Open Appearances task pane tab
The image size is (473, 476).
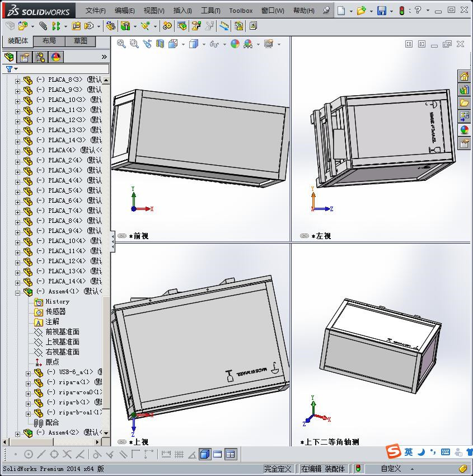pos(464,129)
